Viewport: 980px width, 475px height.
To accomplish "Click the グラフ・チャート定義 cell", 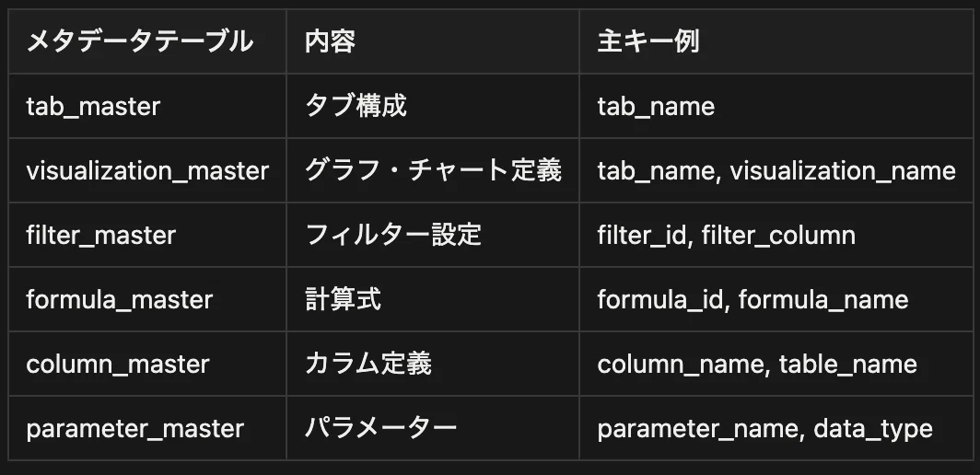I will point(433,170).
